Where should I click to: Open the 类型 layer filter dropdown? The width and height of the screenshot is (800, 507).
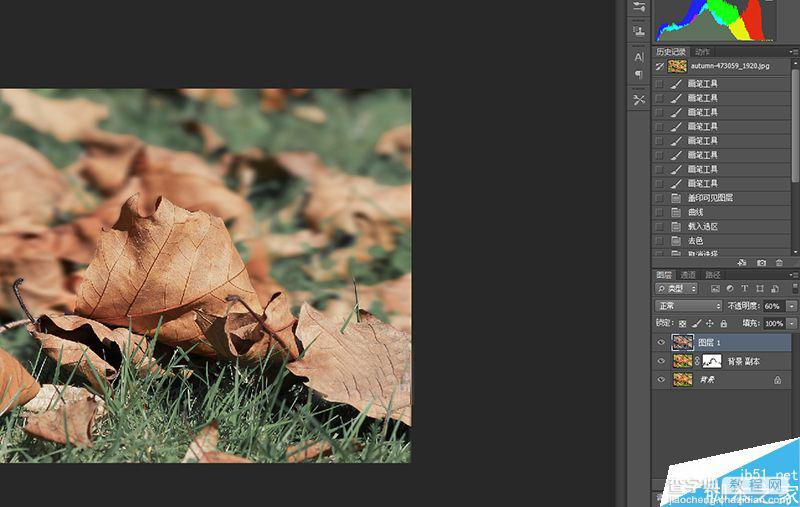pyautogui.click(x=676, y=289)
